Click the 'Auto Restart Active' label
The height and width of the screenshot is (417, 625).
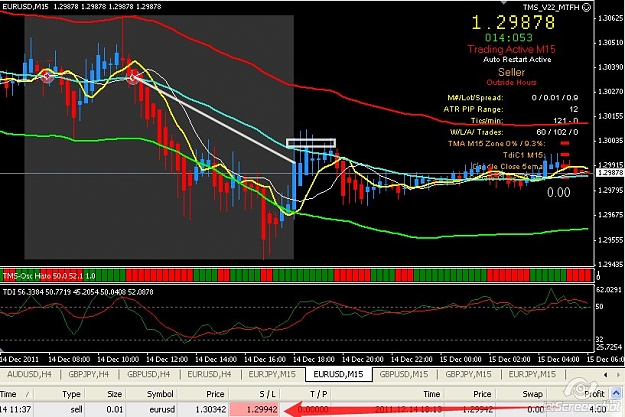click(x=517, y=59)
